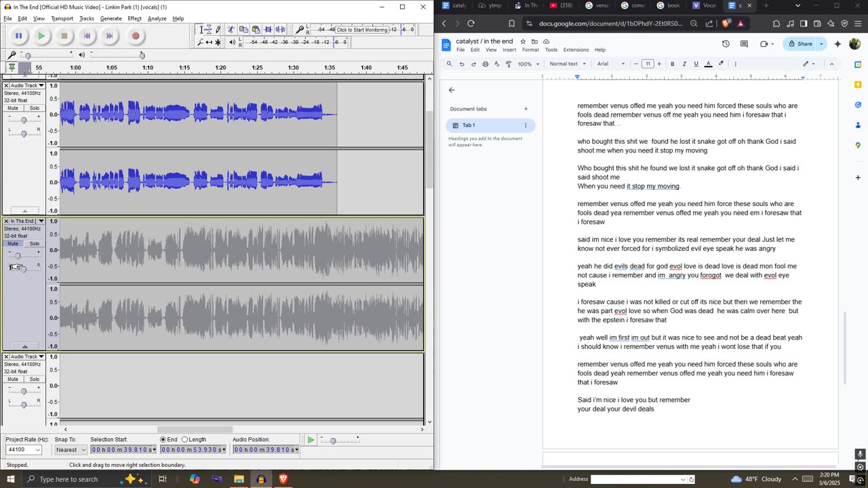Click the Cut scissors icon
The width and height of the screenshot is (868, 488).
231,30
